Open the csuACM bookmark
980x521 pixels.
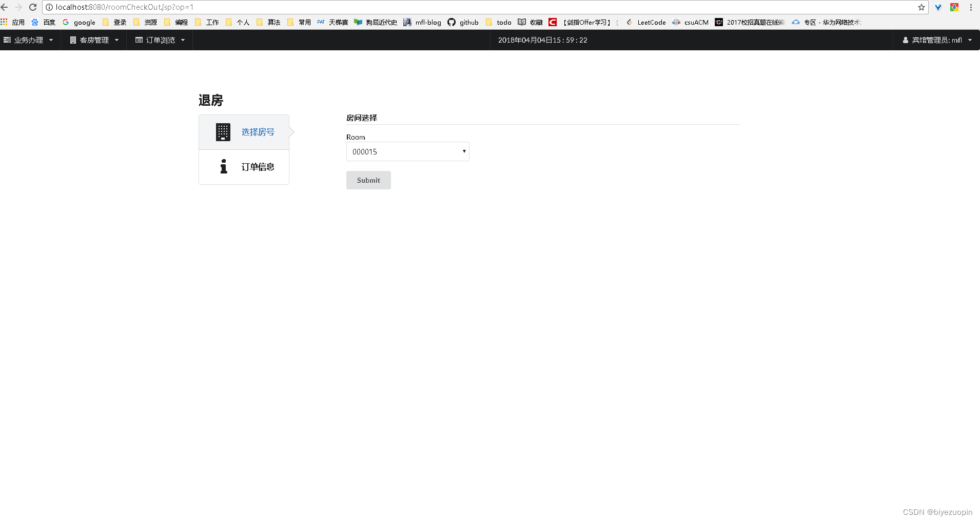[x=691, y=22]
